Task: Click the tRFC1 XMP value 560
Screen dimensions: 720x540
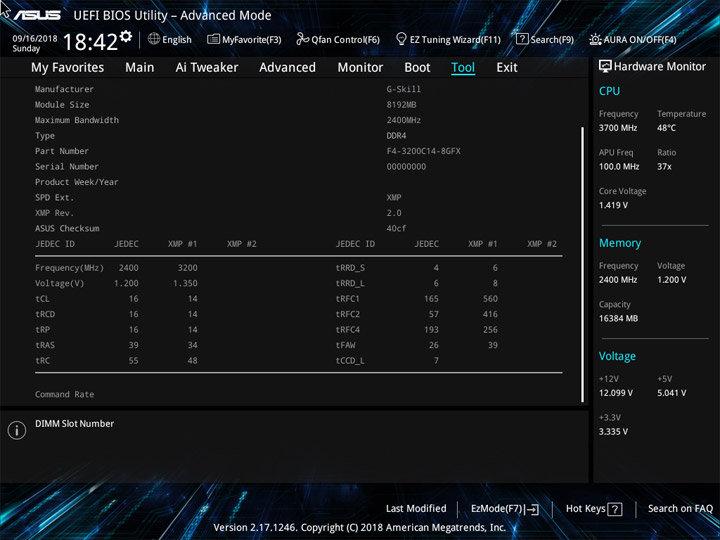Action: click(490, 299)
